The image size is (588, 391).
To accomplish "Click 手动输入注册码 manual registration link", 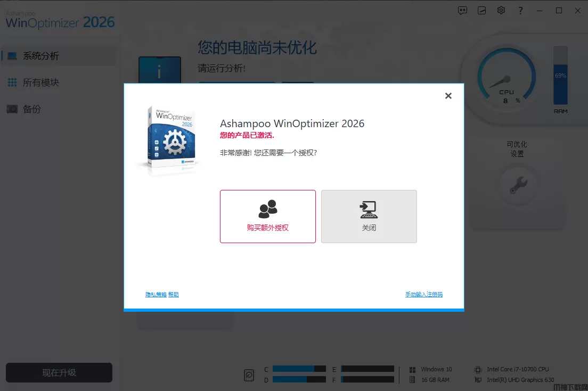I will [x=424, y=294].
